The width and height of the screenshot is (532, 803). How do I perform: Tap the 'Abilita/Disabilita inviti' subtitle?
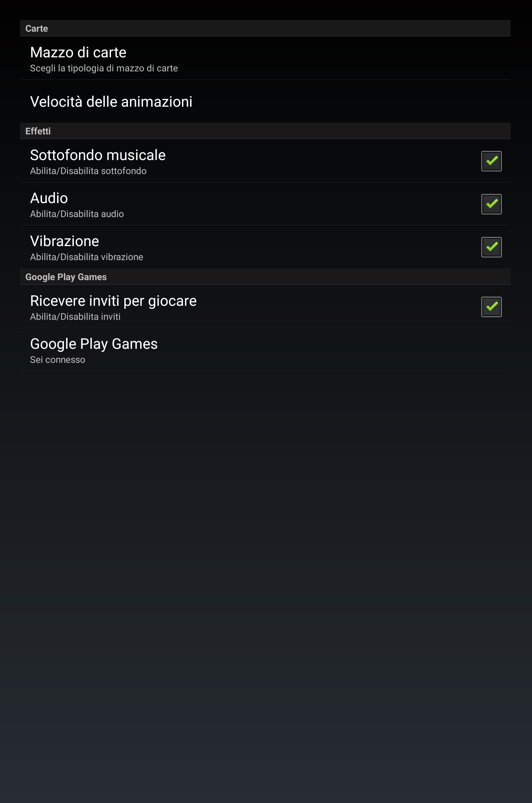point(75,317)
